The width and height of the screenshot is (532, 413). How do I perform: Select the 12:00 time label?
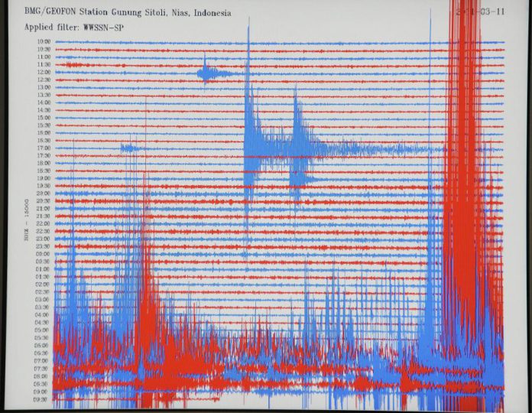click(x=43, y=73)
